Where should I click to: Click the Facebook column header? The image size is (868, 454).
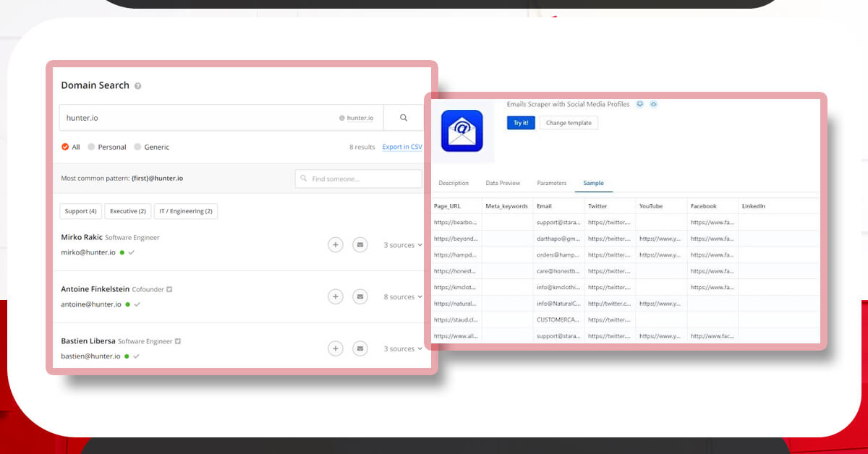point(704,206)
